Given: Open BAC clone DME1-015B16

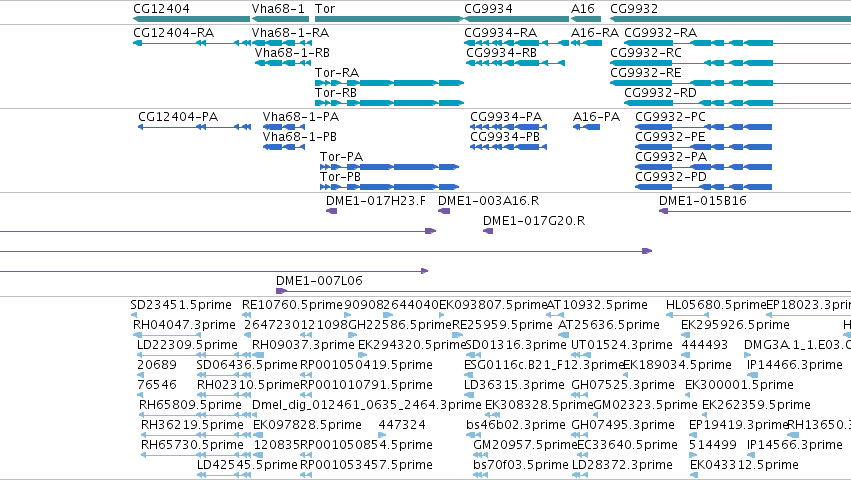Looking at the screenshot, I should click(x=703, y=201).
